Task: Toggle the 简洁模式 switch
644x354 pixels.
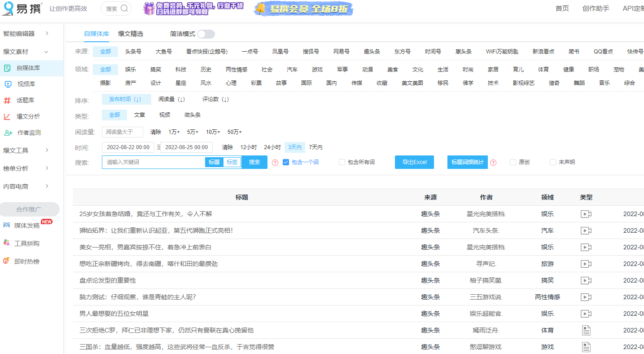Action: click(206, 34)
